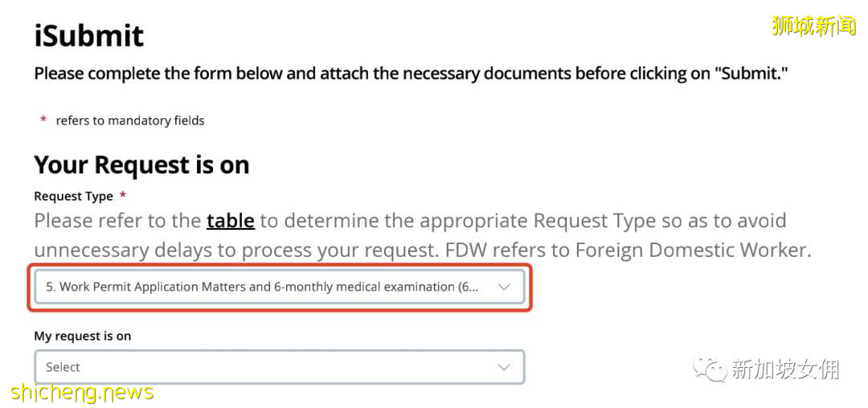This screenshot has height=408, width=868.
Task: Click the chevron arrow in Request Type dropdown
Action: coord(504,287)
